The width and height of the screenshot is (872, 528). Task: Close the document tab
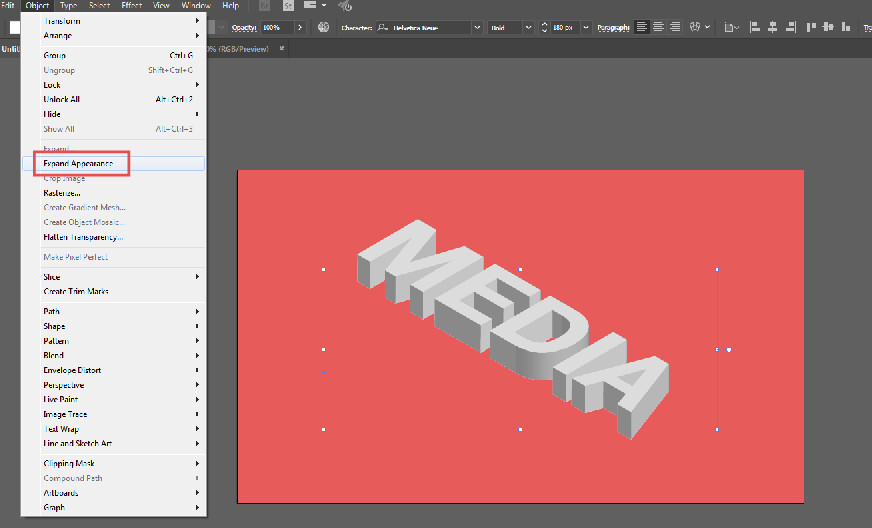pyautogui.click(x=282, y=47)
